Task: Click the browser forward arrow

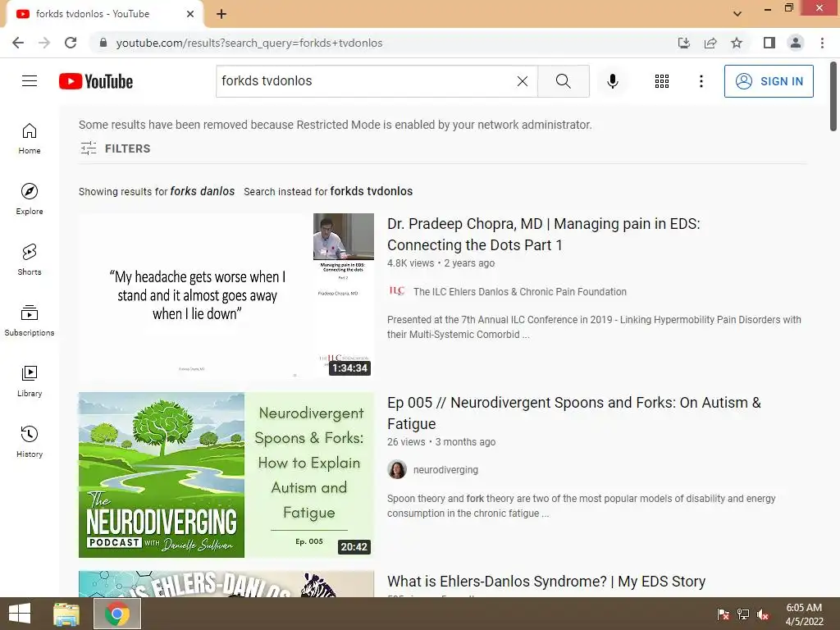Action: pyautogui.click(x=44, y=43)
